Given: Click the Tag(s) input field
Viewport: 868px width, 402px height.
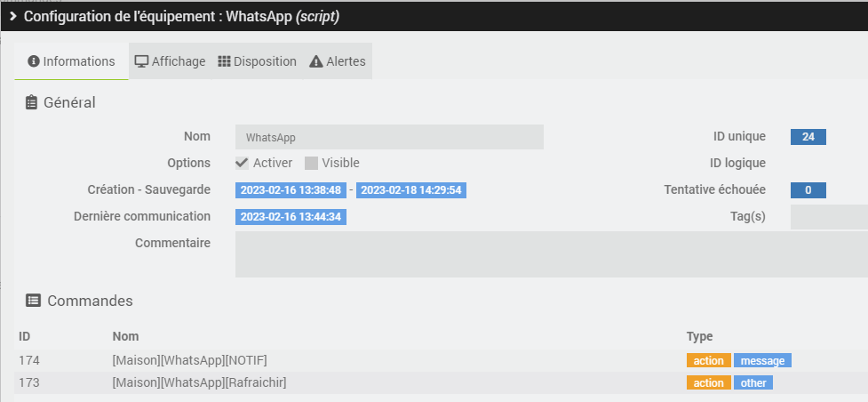Looking at the screenshot, I should (x=828, y=216).
